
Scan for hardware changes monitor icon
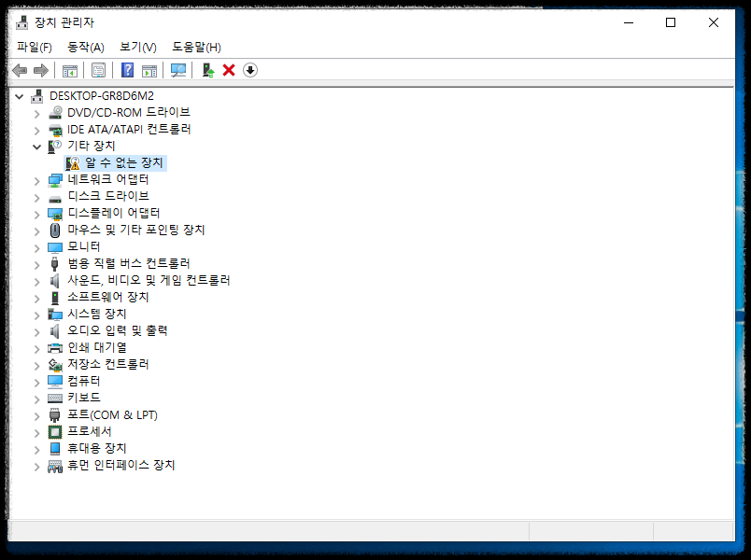[x=178, y=70]
